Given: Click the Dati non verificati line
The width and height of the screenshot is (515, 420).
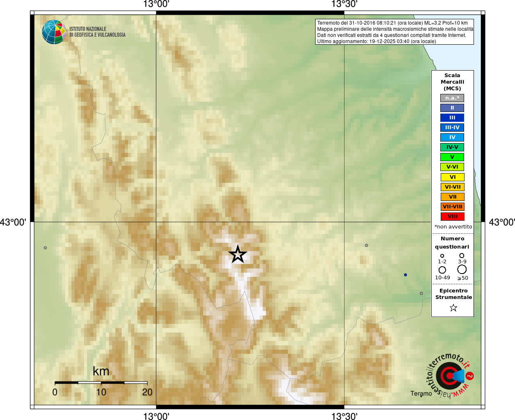Looking at the screenshot, I should click(391, 35).
